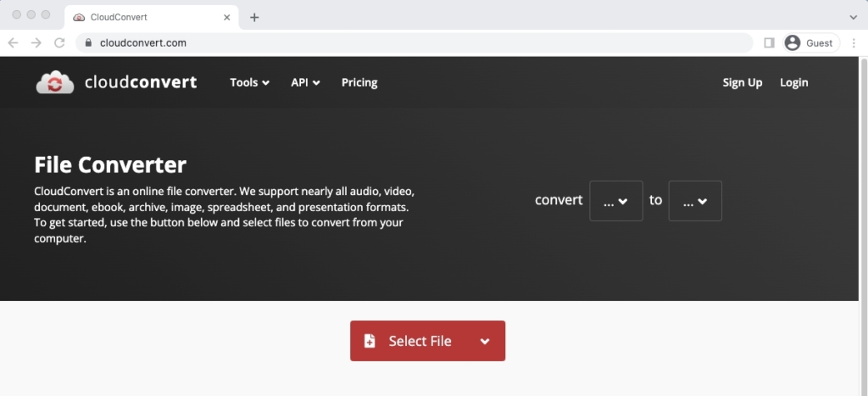The image size is (868, 396).
Task: Open the Pricing page
Action: [359, 82]
